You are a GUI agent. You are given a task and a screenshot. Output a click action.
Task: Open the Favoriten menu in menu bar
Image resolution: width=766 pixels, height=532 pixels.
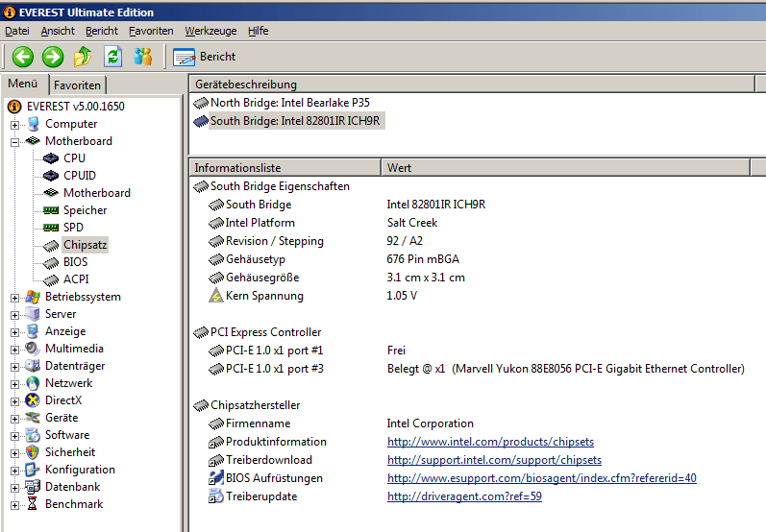[151, 31]
